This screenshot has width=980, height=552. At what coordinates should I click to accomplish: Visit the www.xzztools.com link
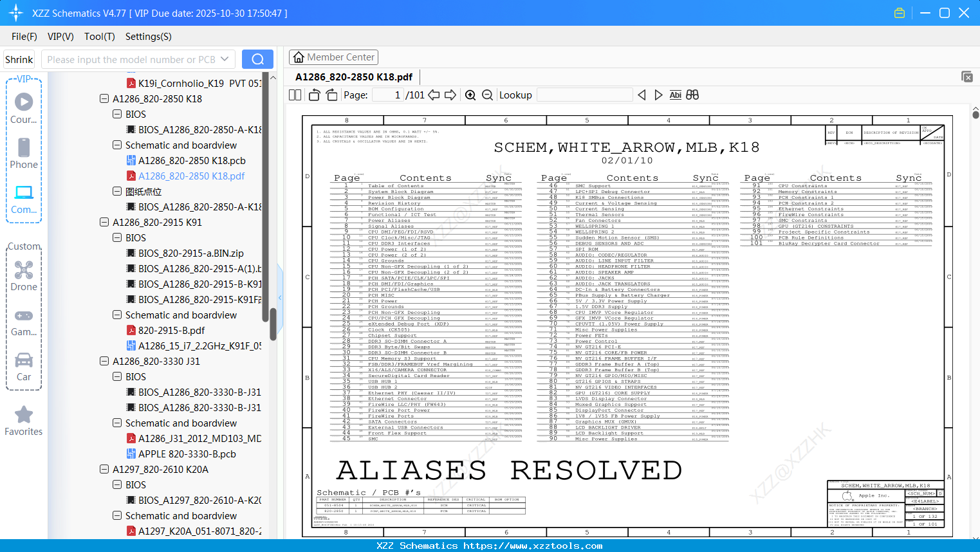click(533, 546)
